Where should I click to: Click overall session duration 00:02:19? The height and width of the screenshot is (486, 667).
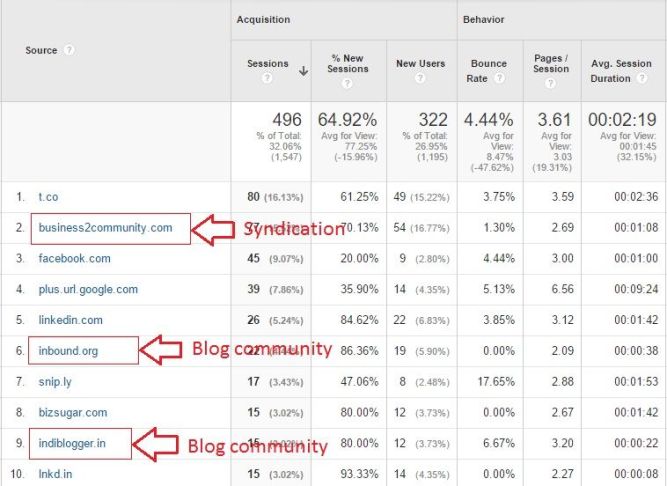point(622,119)
